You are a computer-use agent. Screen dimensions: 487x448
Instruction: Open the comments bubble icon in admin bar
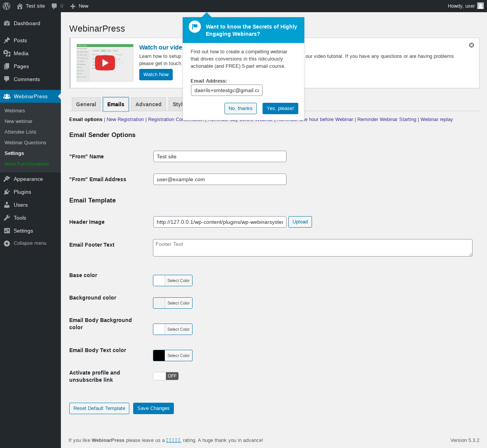point(54,6)
